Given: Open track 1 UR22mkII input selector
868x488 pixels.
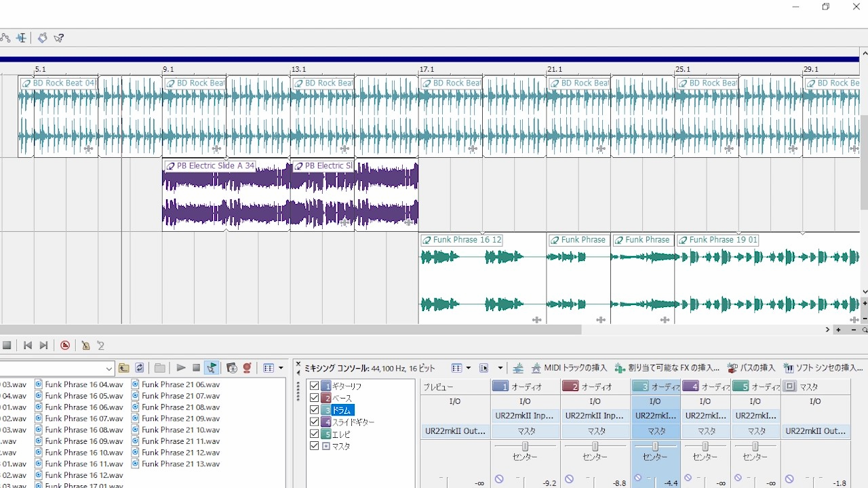Looking at the screenshot, I should (x=525, y=415).
